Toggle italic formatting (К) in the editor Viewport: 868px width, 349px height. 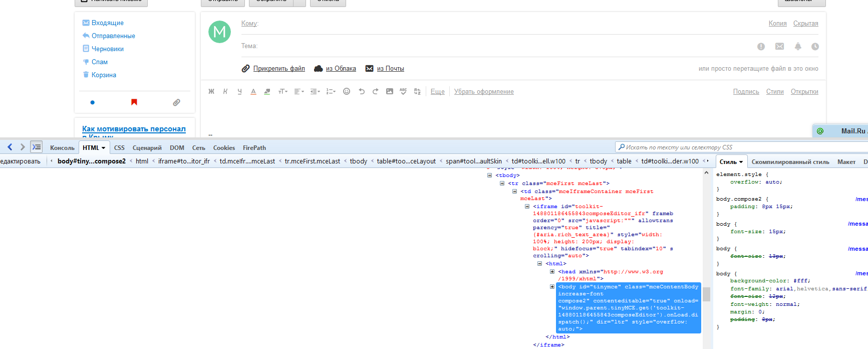pos(225,91)
